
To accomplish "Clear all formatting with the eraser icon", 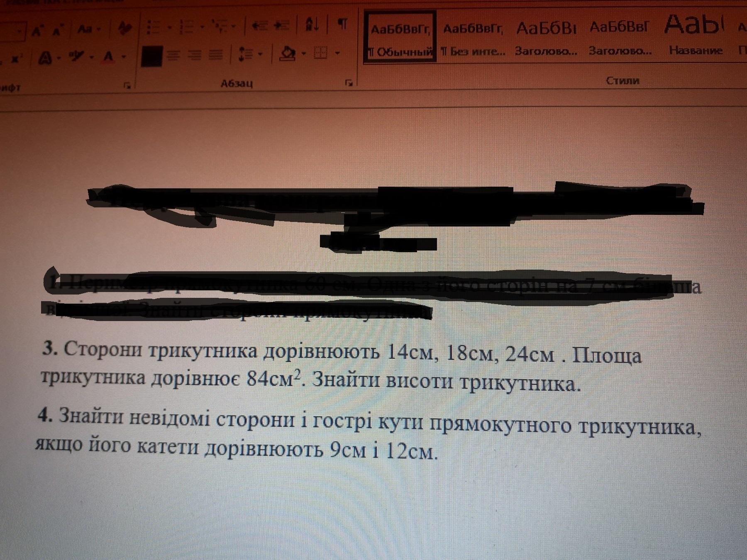I will pyautogui.click(x=124, y=28).
